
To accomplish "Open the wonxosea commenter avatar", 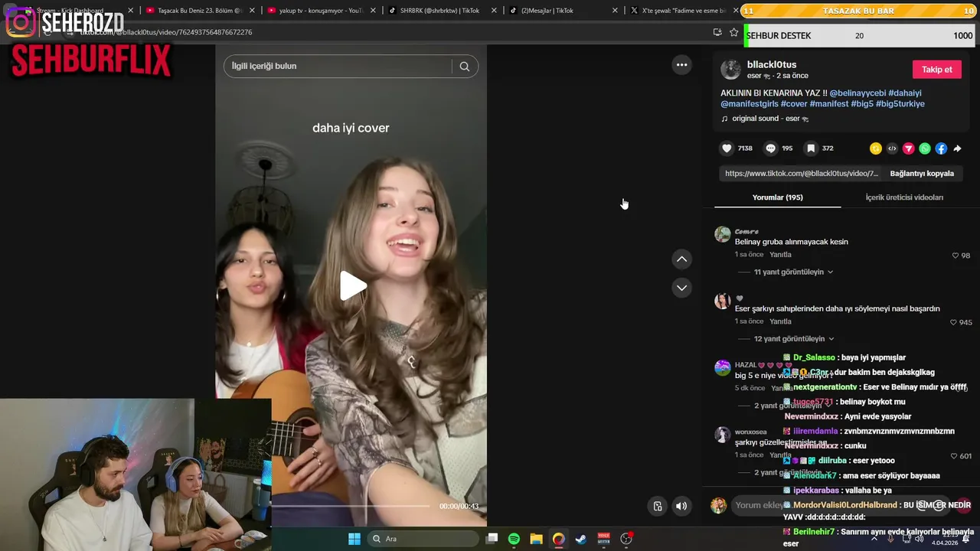I will tap(723, 435).
